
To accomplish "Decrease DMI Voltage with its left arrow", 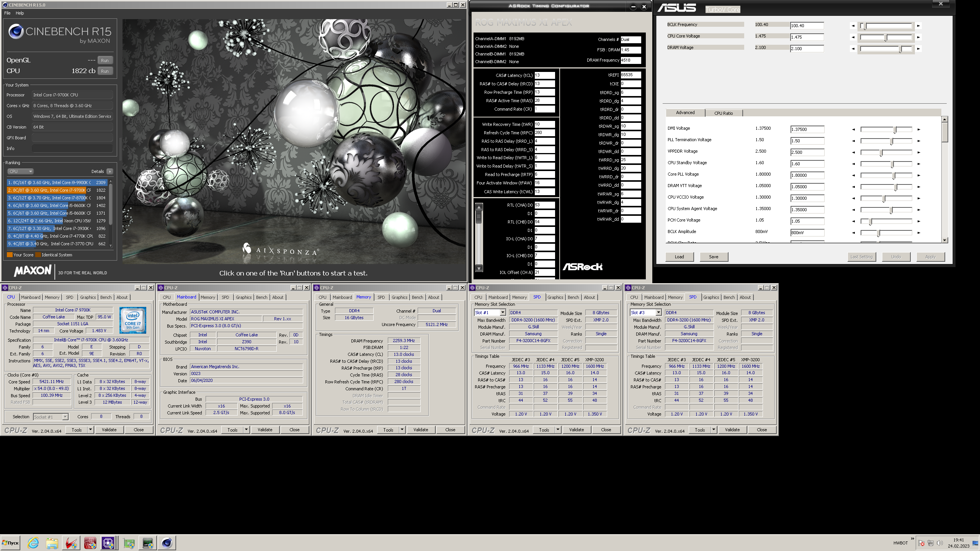I will point(853,130).
